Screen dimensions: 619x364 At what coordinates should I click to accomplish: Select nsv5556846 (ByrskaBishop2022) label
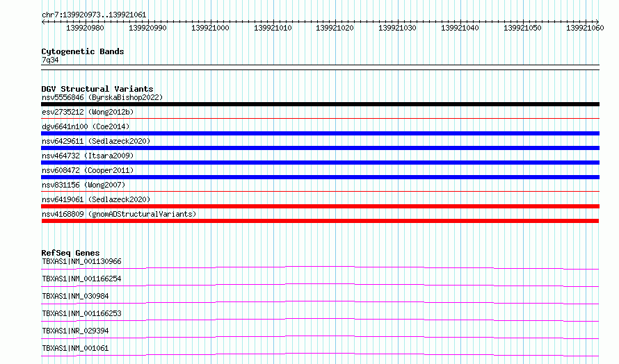[102, 97]
